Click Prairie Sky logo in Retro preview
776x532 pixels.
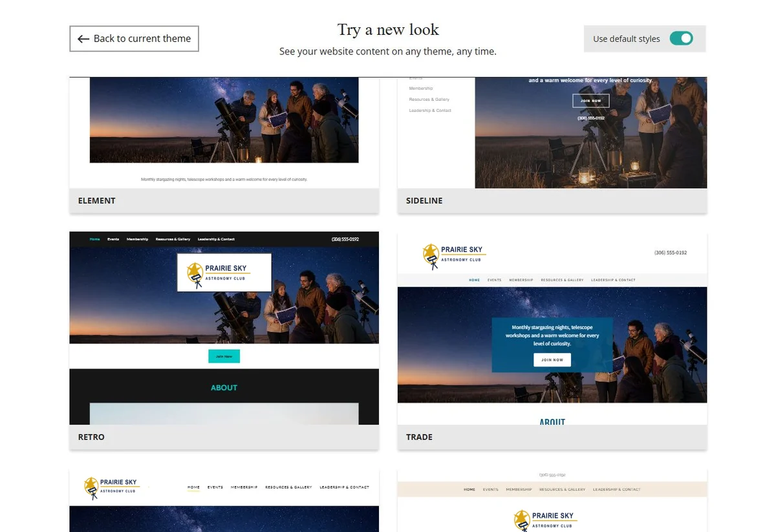[224, 272]
